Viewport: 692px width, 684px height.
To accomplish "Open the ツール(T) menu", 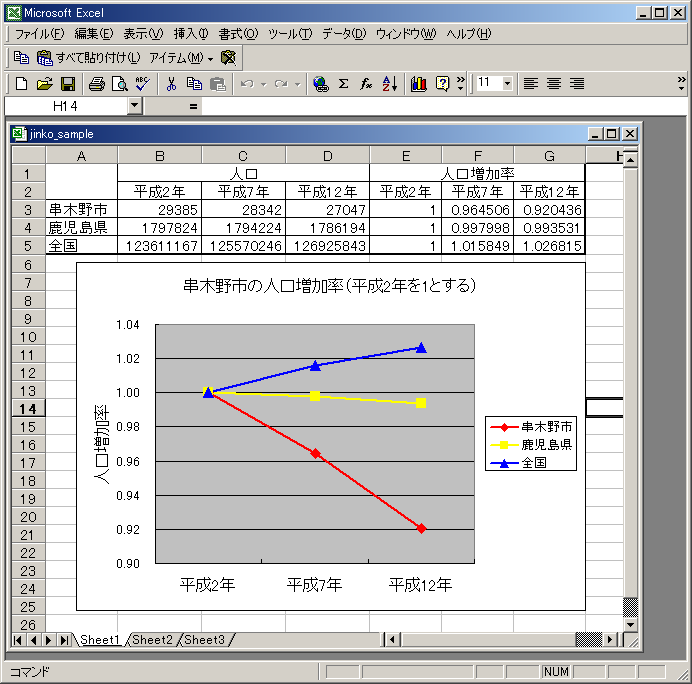I will click(x=290, y=34).
